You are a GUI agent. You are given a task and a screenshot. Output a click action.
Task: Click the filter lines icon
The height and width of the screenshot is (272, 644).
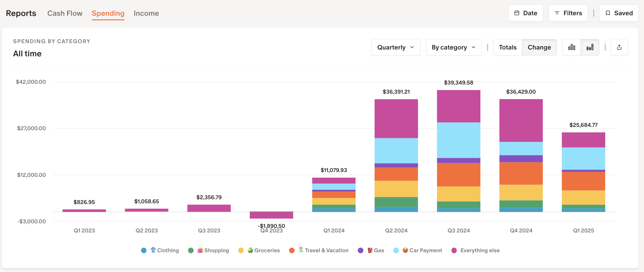[x=557, y=13]
